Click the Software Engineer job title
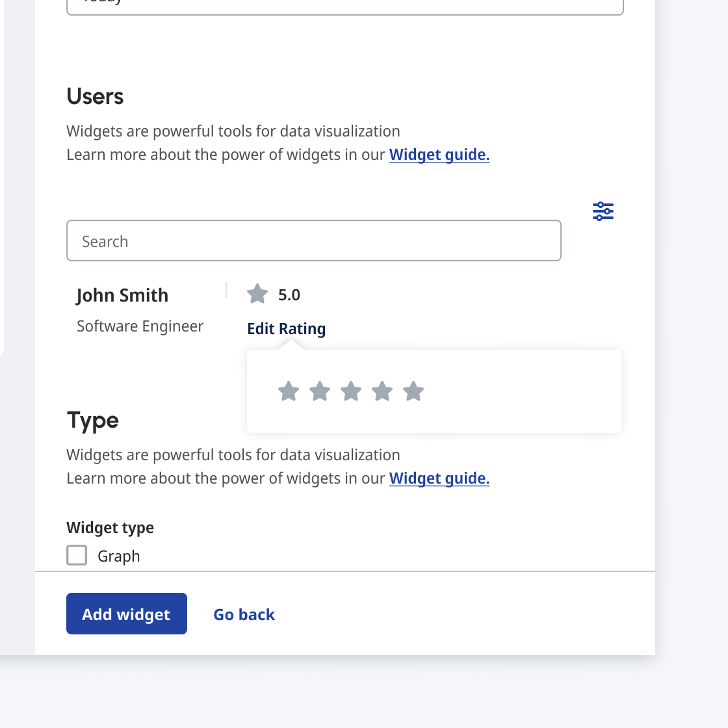The image size is (728, 728). [x=140, y=326]
